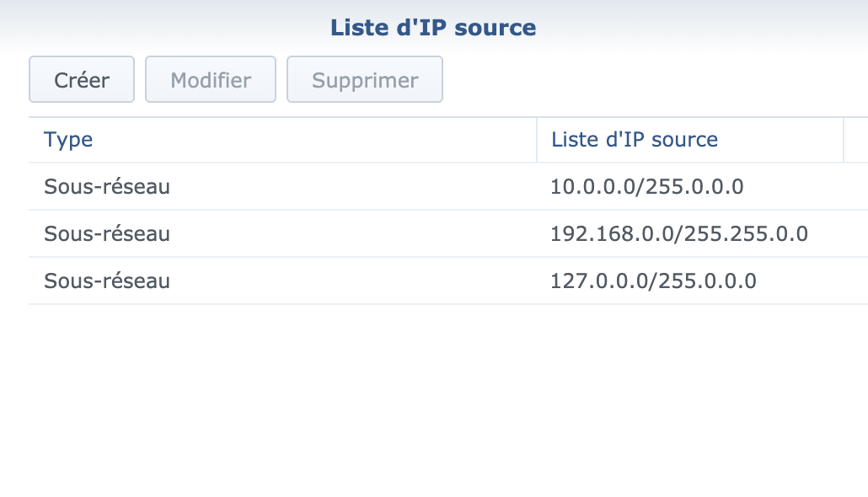Select the 127.0.0.0/255.0.0.0 address cell
This screenshot has width=868, height=497.
click(x=653, y=281)
